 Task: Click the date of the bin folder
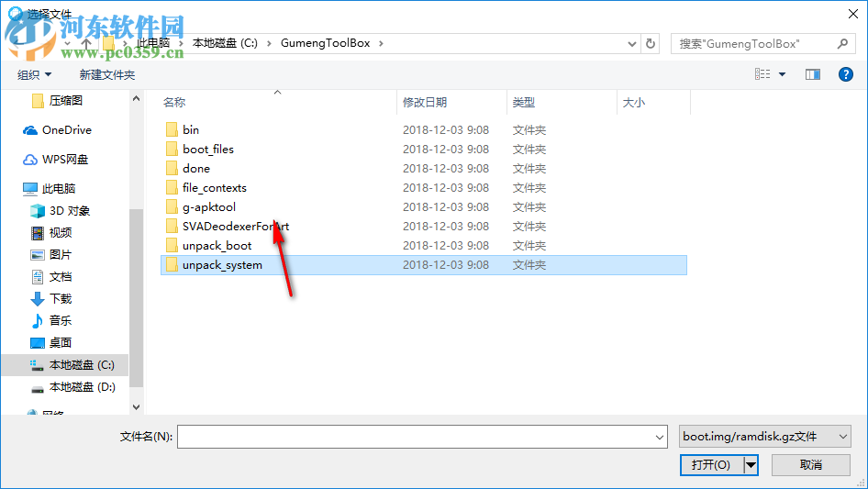[x=446, y=129]
